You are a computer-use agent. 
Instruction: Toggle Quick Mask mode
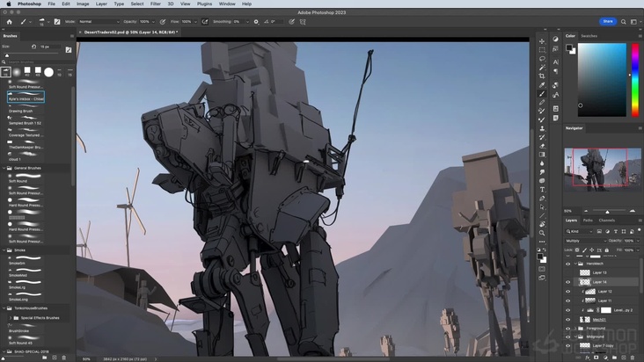click(x=542, y=269)
